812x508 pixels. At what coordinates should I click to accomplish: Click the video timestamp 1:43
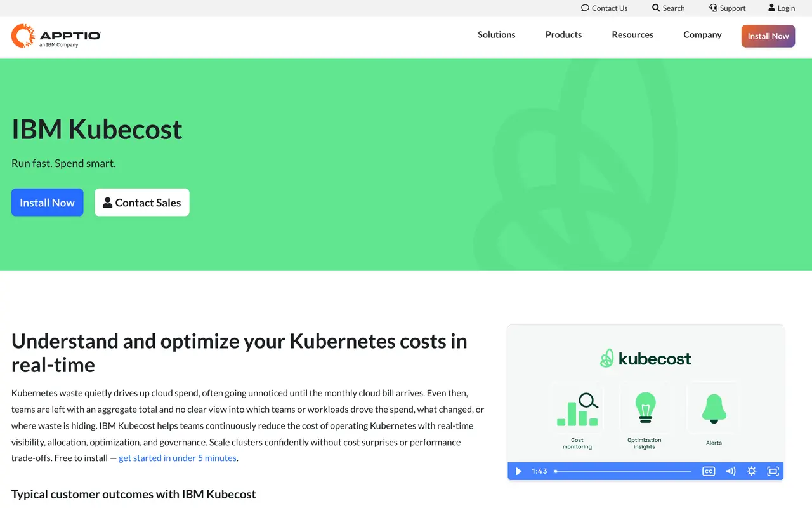(539, 471)
